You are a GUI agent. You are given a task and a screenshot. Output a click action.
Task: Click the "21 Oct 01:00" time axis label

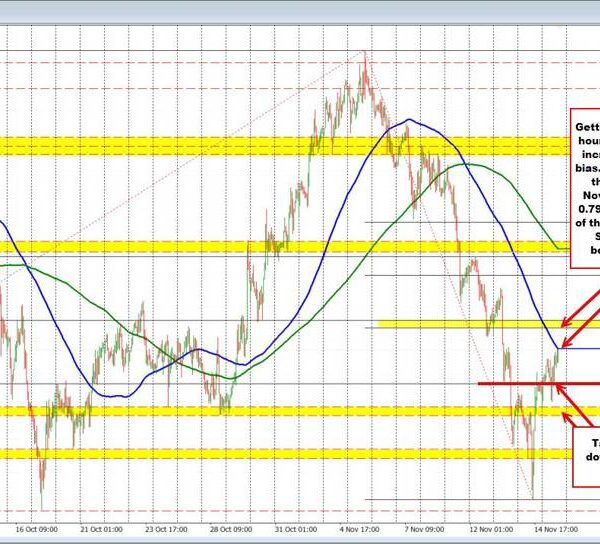pos(102,529)
